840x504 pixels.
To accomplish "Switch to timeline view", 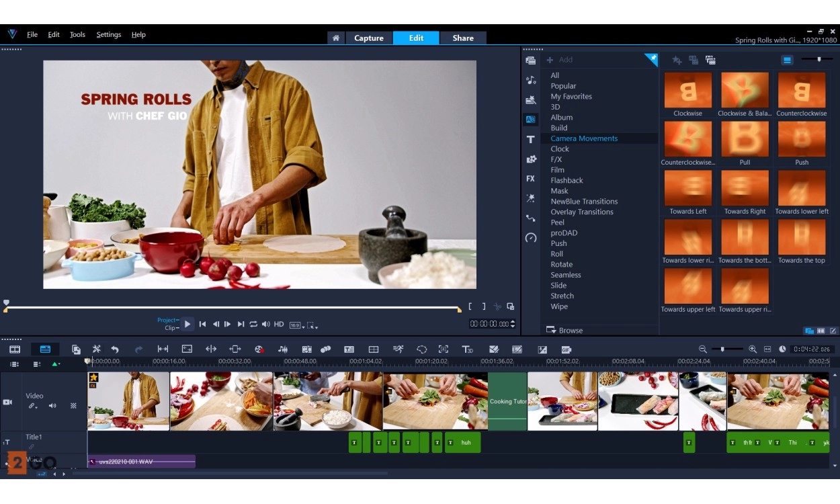I will 45,349.
